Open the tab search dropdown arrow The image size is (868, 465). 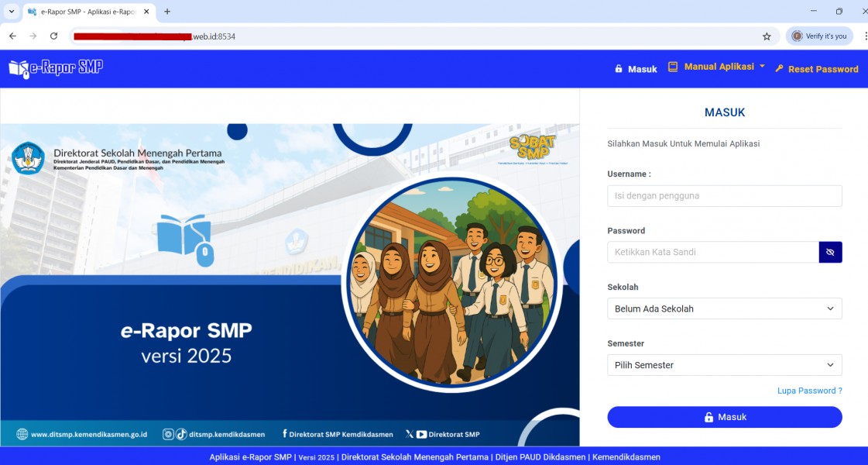pyautogui.click(x=11, y=11)
